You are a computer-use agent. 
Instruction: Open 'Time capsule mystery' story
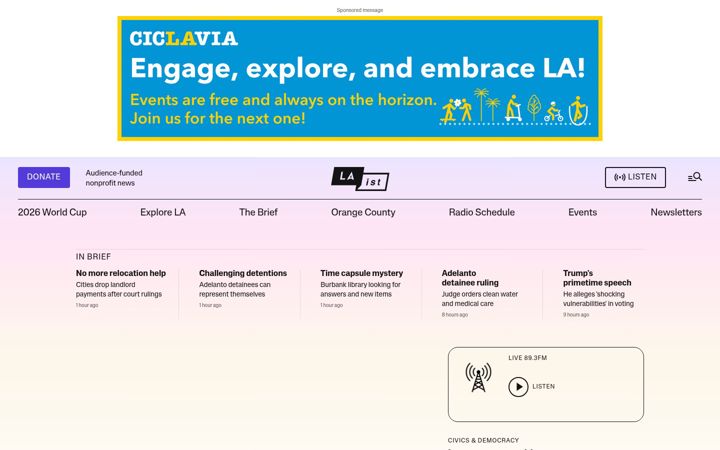pos(361,273)
